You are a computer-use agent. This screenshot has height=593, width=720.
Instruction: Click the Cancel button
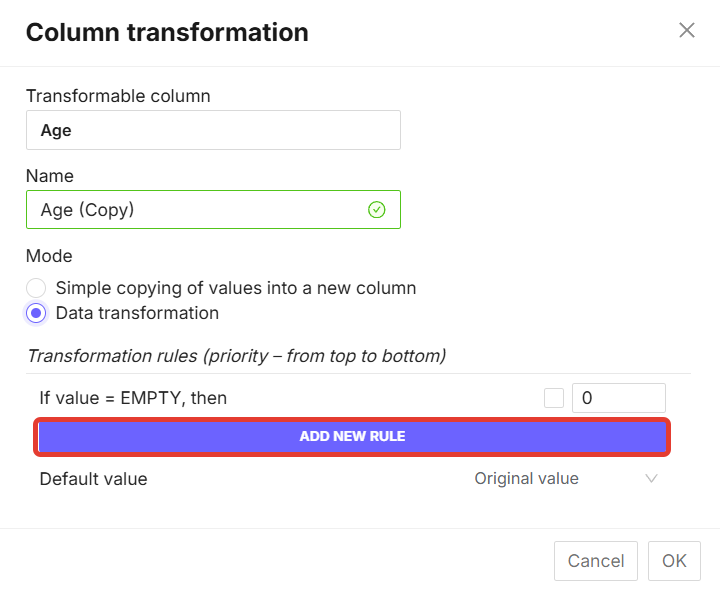pos(596,561)
